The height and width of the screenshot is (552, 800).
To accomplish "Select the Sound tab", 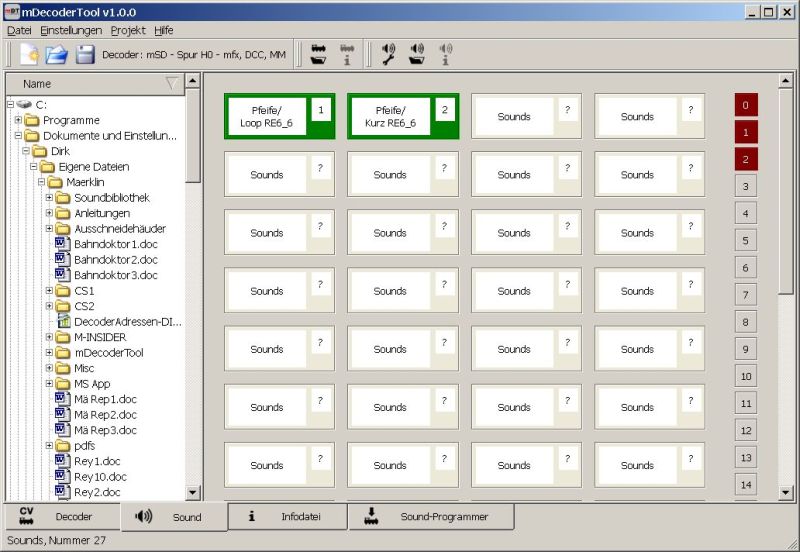I will [174, 516].
